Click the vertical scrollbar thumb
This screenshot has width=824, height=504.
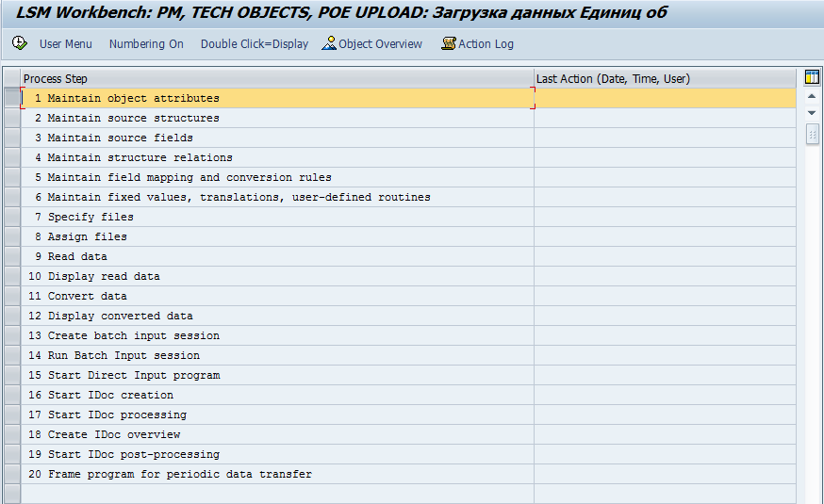[x=812, y=134]
